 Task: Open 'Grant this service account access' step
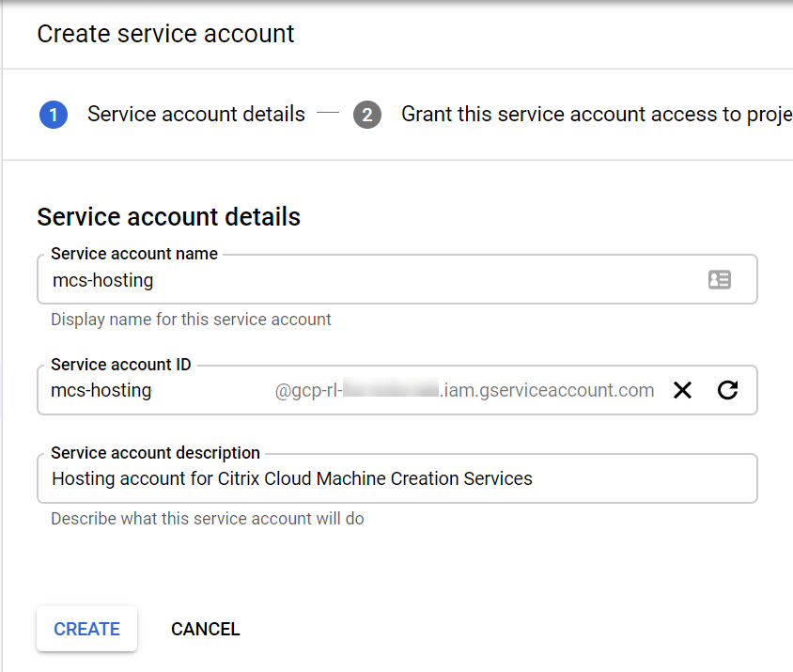(596, 114)
